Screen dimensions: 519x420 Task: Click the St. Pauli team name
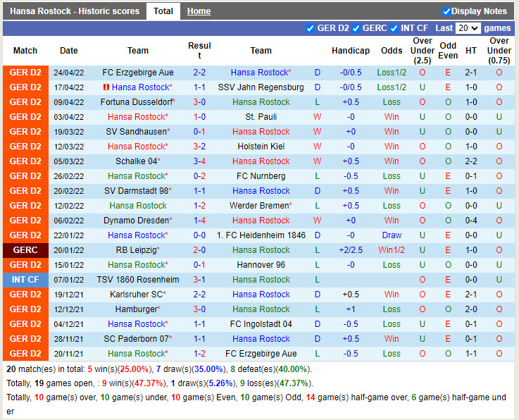261,117
